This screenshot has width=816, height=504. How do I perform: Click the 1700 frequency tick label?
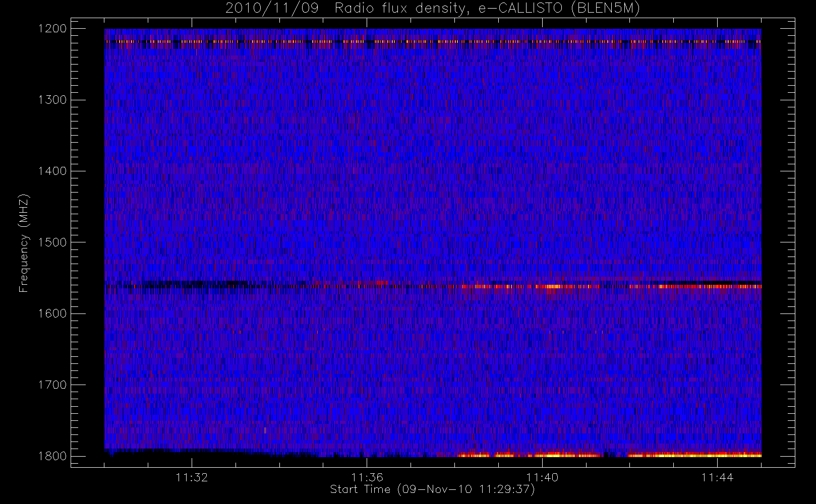click(52, 385)
